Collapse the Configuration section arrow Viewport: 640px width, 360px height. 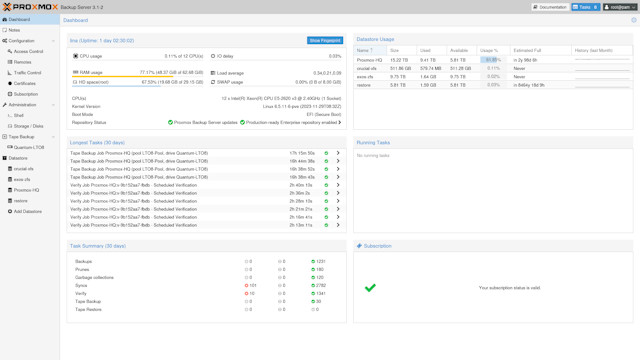53,41
